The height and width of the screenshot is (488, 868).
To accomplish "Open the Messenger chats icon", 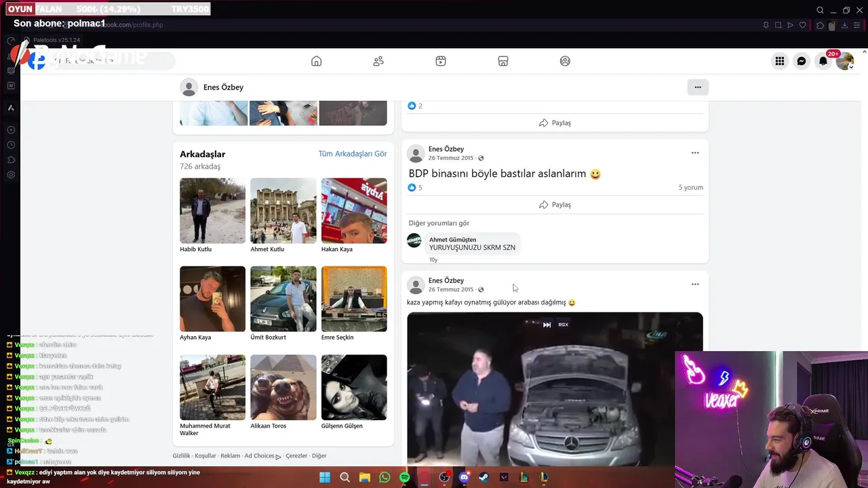I will click(802, 61).
